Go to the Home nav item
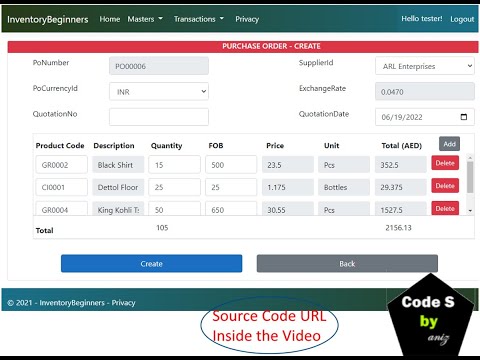The image size is (480, 360). coord(110,19)
